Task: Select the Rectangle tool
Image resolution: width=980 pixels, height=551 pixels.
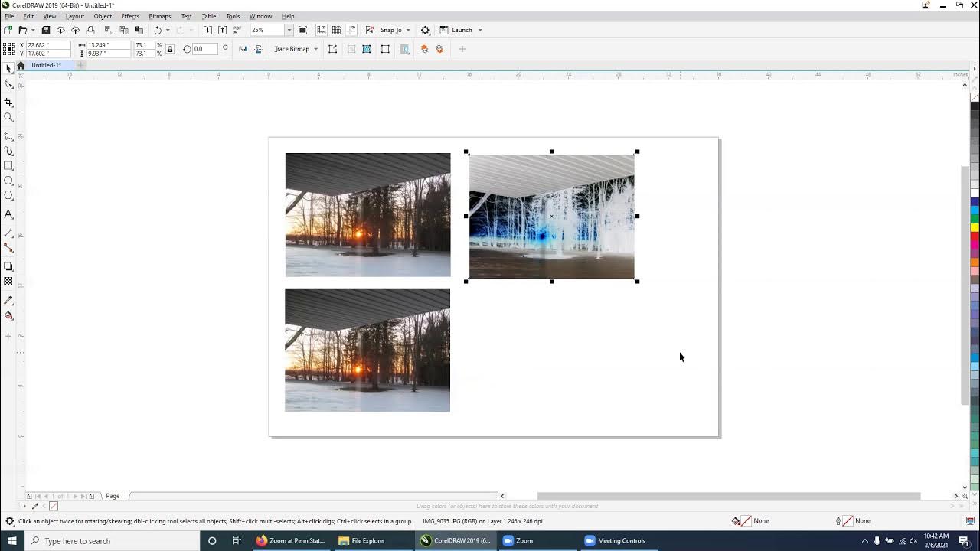Action: point(8,165)
